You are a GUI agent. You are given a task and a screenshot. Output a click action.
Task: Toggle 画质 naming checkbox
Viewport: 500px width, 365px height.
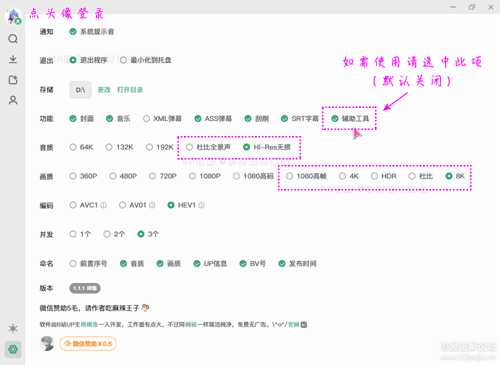tap(160, 263)
